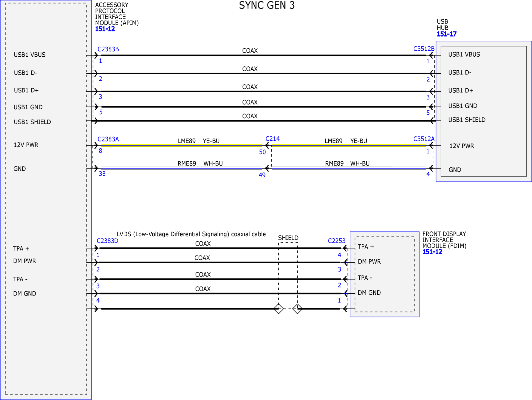The image size is (532, 400).
Task: Select connector label C3512B
Action: (424, 49)
